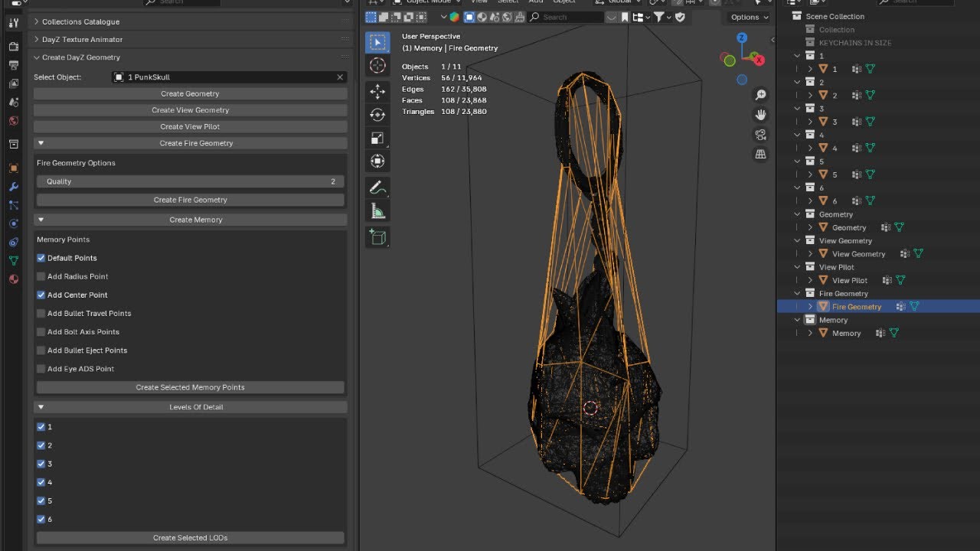Select the Memory object in outliner
The image size is (980, 551).
coord(846,333)
